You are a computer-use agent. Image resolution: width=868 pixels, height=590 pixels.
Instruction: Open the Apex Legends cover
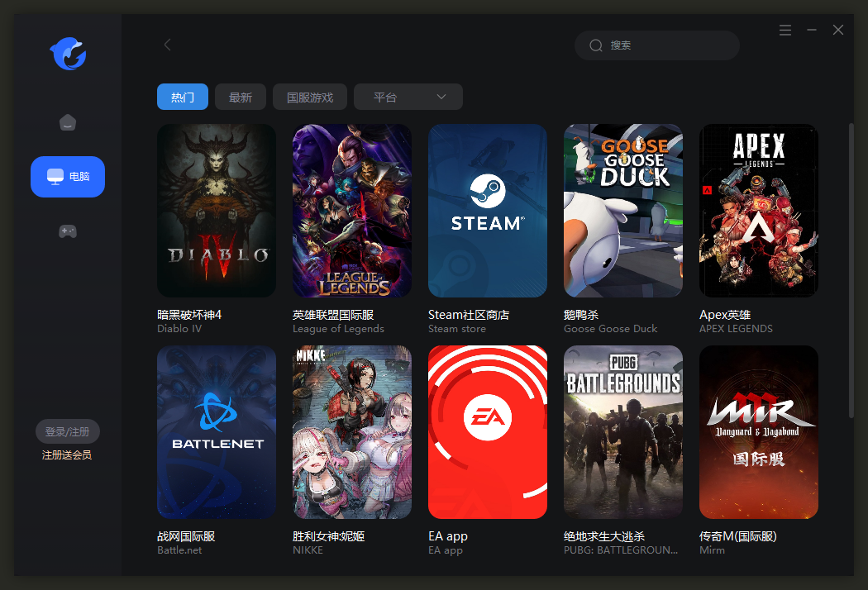point(759,211)
